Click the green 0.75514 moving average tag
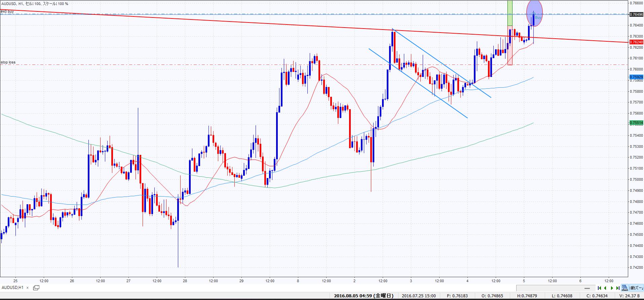The width and height of the screenshot is (644, 300). (x=636, y=123)
